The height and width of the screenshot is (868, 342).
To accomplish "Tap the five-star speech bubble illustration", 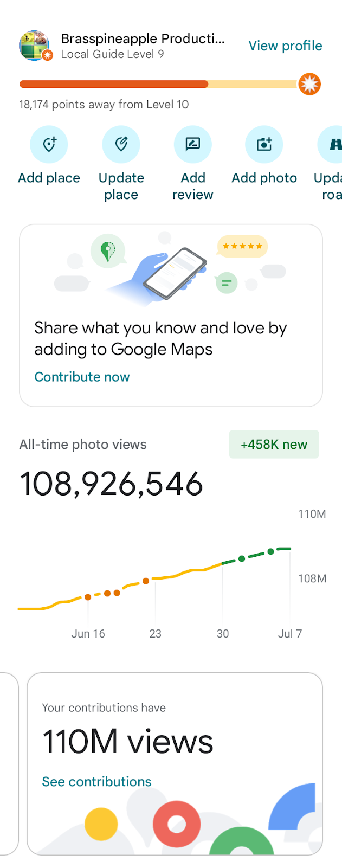I will pyautogui.click(x=242, y=246).
